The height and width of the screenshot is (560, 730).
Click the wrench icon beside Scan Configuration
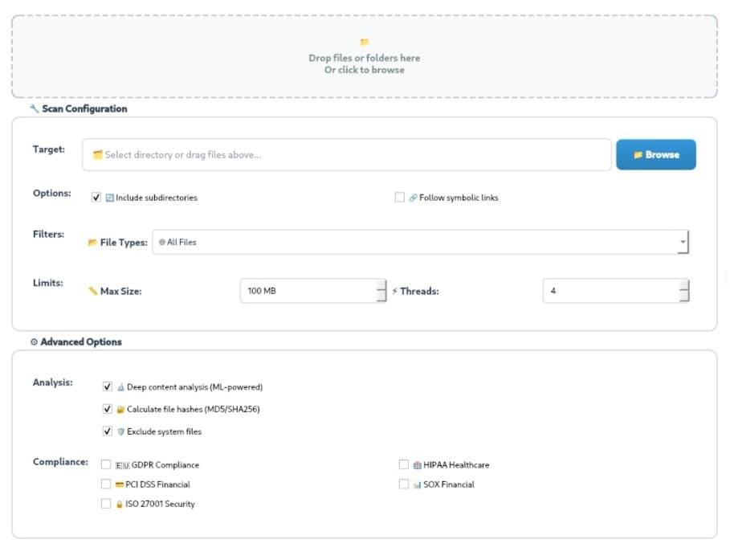(x=34, y=108)
